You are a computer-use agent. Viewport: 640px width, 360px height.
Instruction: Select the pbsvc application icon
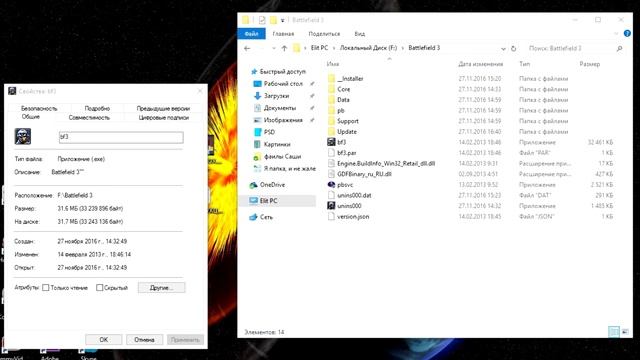point(331,184)
